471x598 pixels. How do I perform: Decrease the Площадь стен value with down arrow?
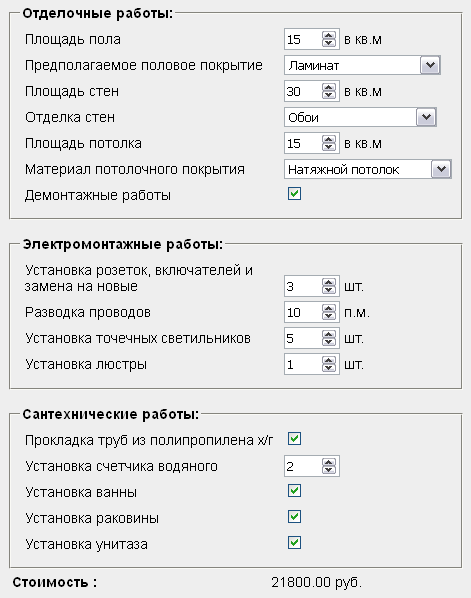[329, 95]
